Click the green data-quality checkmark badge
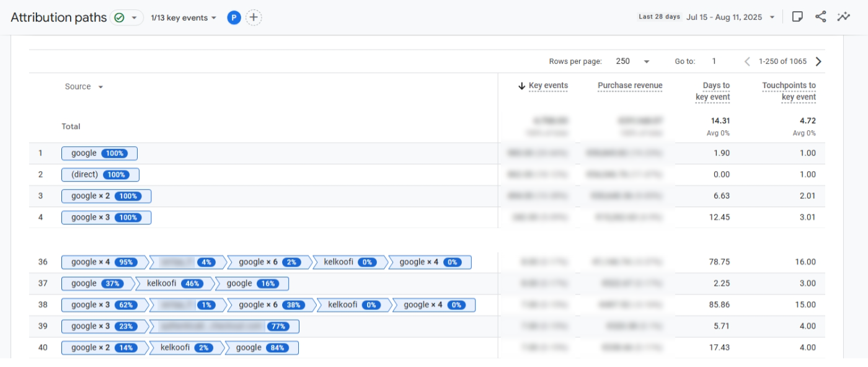The width and height of the screenshot is (868, 367). (120, 17)
